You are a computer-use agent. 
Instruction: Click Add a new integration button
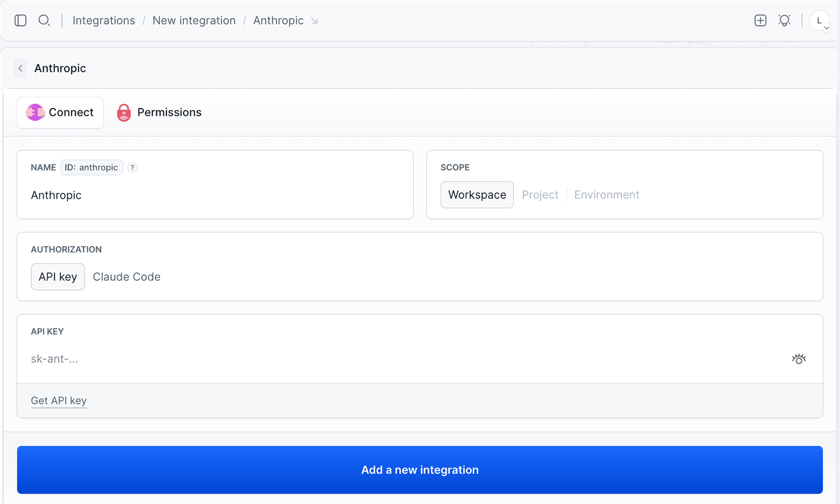[x=420, y=470]
